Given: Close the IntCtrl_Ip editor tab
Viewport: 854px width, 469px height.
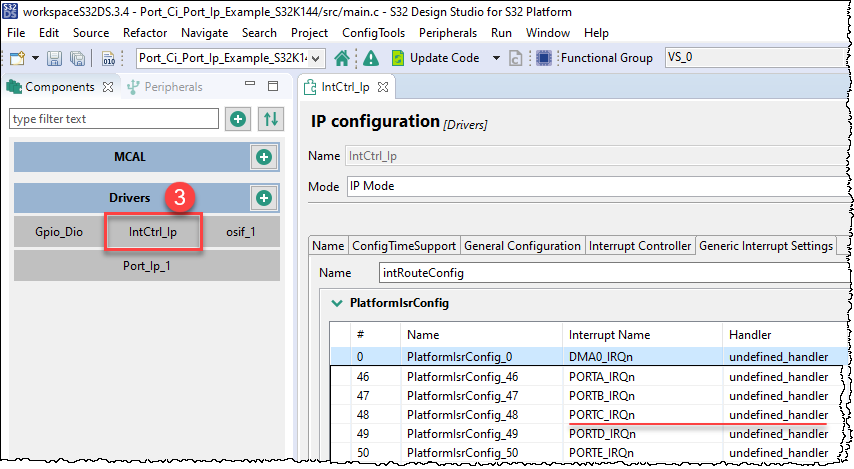Looking at the screenshot, I should click(382, 87).
